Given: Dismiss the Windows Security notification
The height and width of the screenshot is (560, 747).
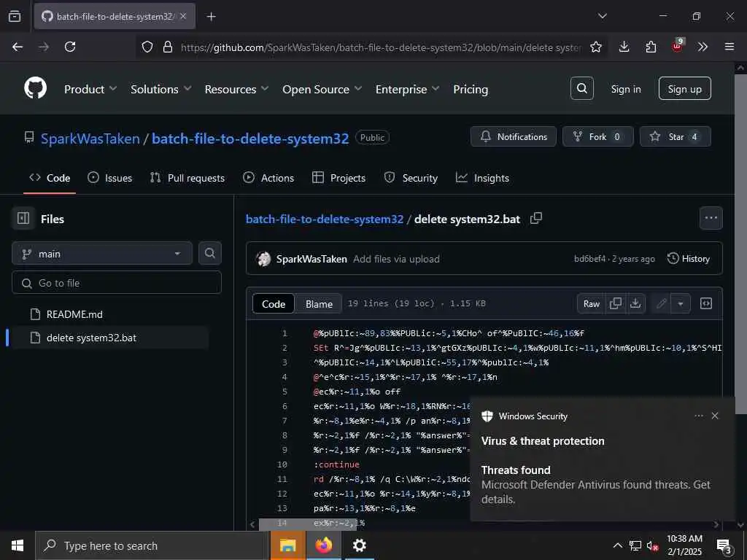Looking at the screenshot, I should coord(715,416).
